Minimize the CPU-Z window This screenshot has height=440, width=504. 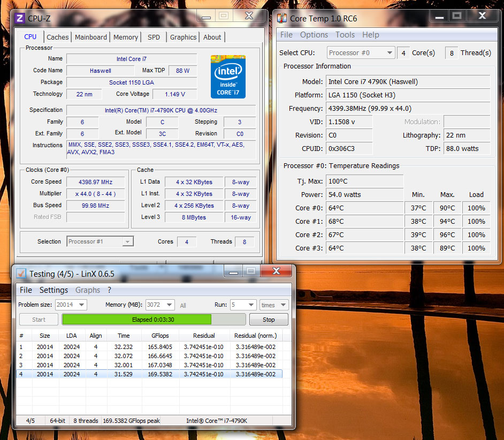tap(207, 16)
